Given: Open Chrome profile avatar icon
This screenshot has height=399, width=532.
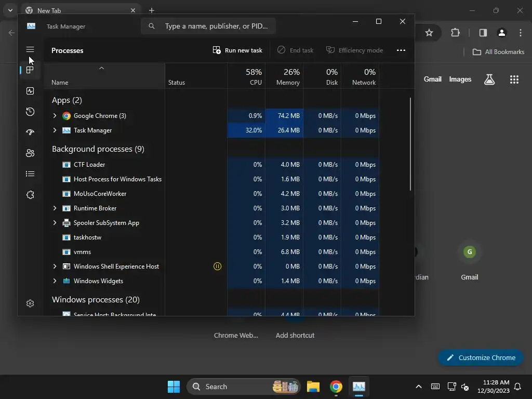Looking at the screenshot, I should tap(502, 33).
